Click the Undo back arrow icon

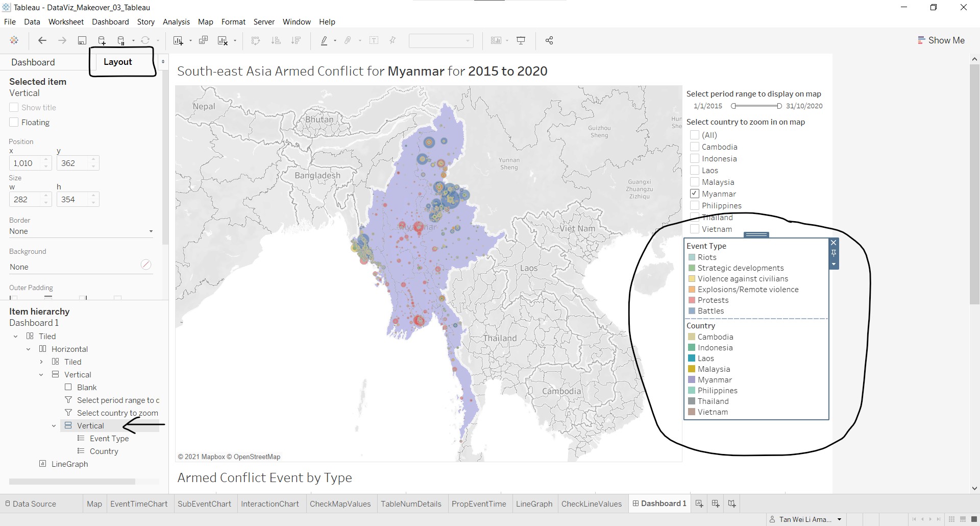(x=42, y=41)
